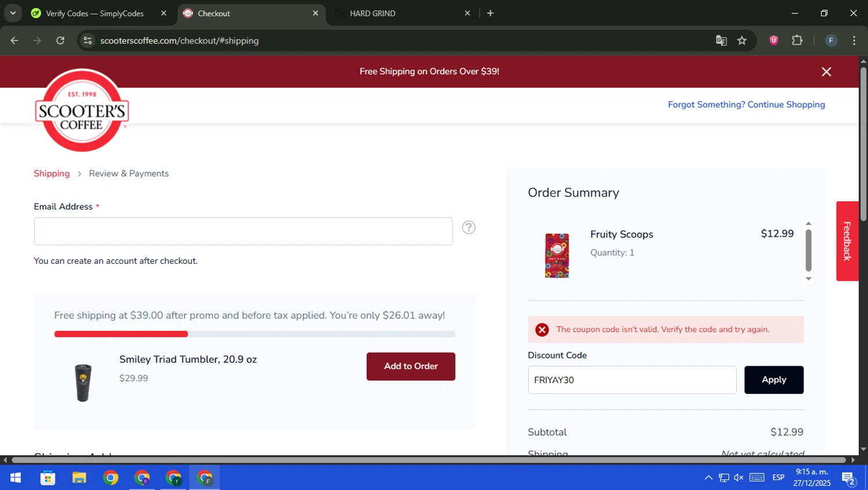The width and height of the screenshot is (868, 490).
Task: Click the touch keyboard tray icon
Action: tap(757, 478)
